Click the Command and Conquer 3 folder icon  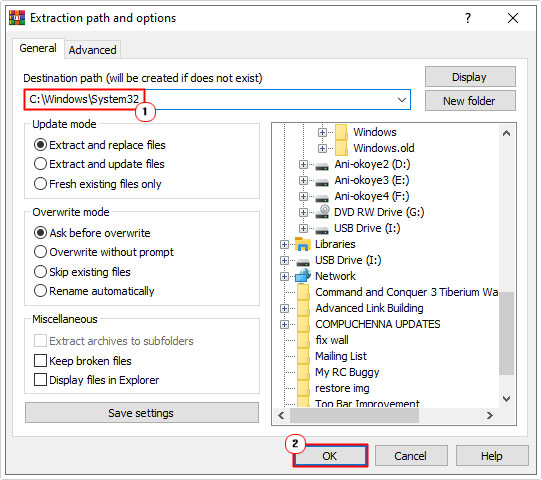pos(303,292)
